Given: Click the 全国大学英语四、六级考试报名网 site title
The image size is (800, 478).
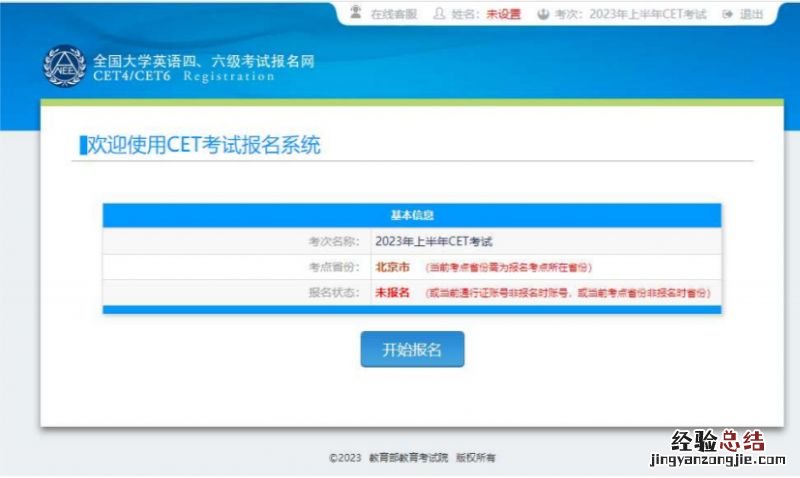Looking at the screenshot, I should [204, 61].
